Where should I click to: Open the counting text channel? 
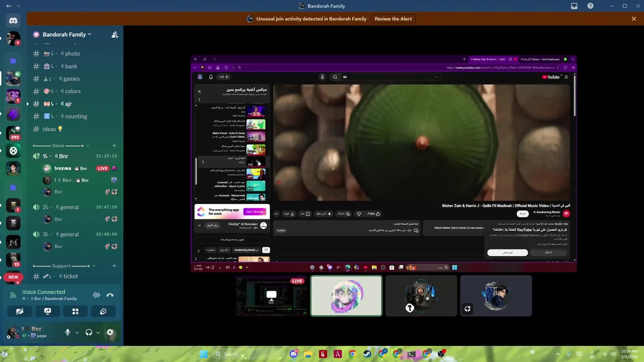75,117
